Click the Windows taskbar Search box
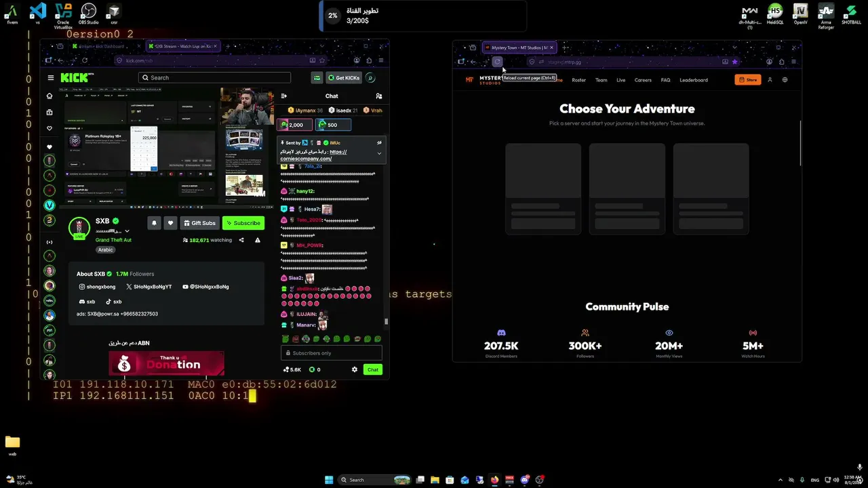The height and width of the screenshot is (488, 868). (x=375, y=480)
